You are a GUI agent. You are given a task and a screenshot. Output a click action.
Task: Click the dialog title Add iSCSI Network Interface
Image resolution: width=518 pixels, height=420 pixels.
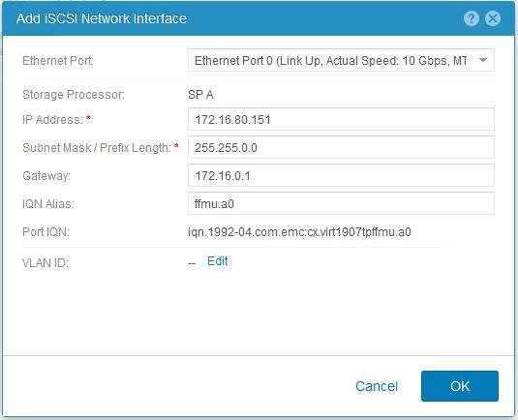(102, 18)
